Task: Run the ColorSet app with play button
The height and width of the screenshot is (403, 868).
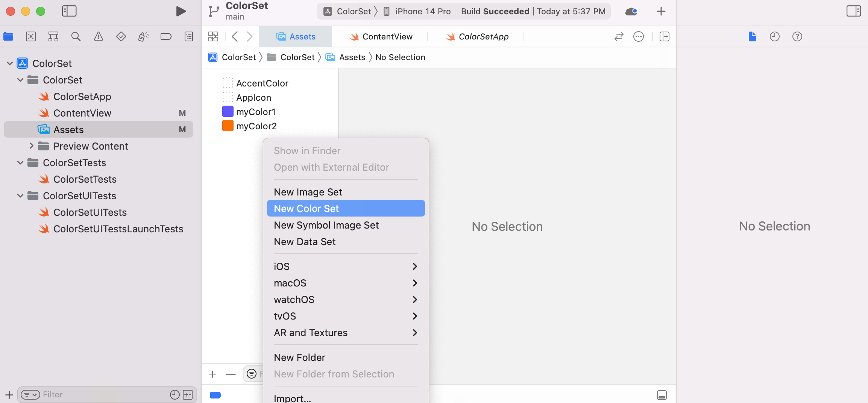Action: [x=181, y=11]
